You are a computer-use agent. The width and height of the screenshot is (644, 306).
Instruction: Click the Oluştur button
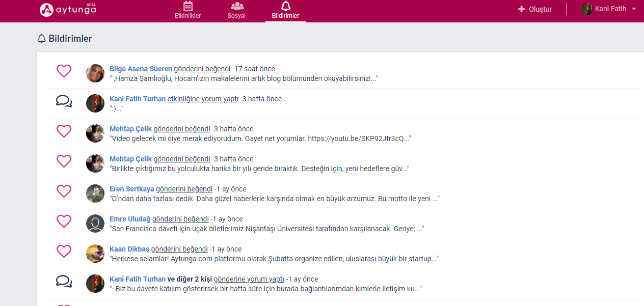[535, 9]
